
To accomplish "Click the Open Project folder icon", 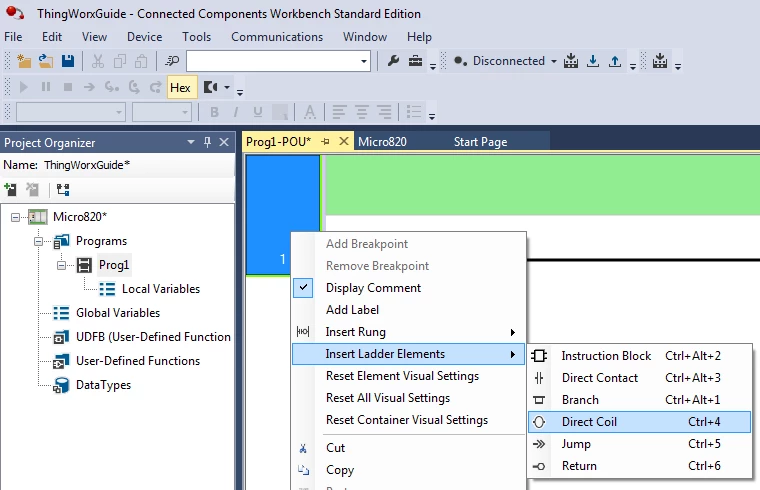I will 46,61.
